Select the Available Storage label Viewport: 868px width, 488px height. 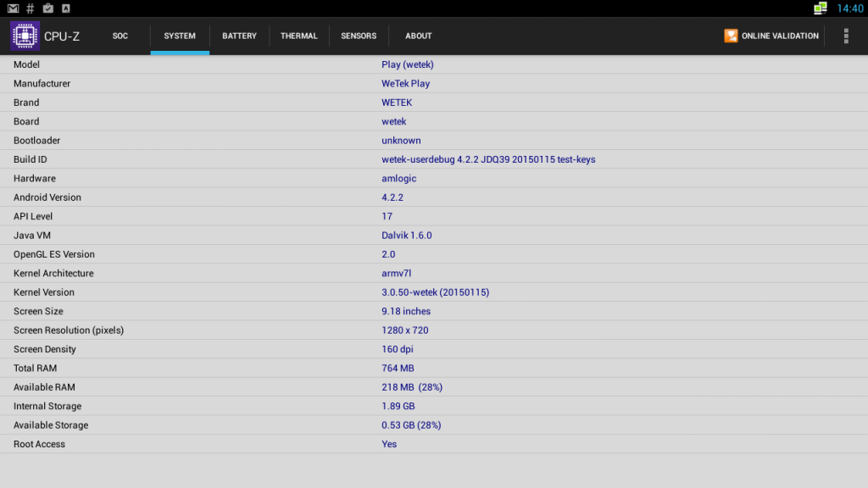(x=51, y=425)
